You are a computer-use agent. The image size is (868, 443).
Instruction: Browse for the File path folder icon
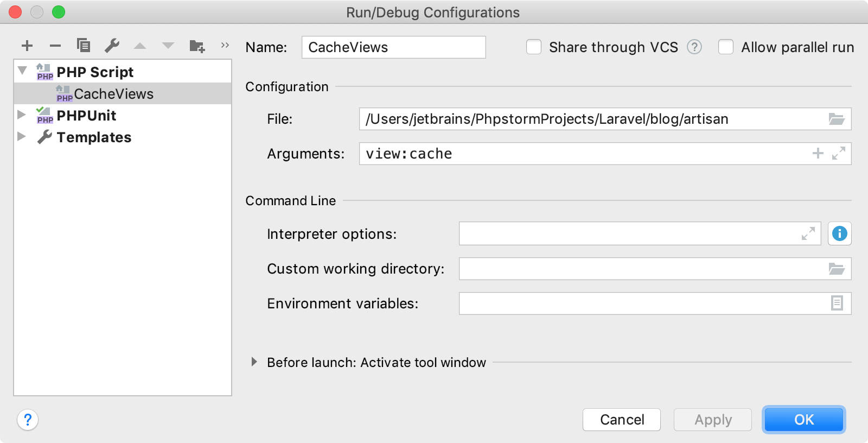[837, 119]
